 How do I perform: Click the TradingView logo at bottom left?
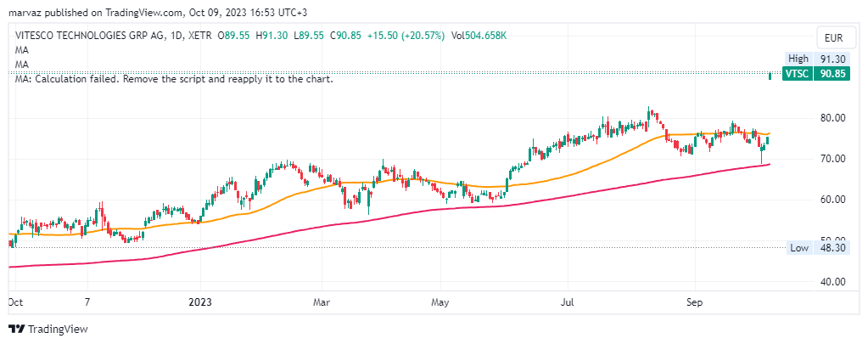[x=48, y=329]
